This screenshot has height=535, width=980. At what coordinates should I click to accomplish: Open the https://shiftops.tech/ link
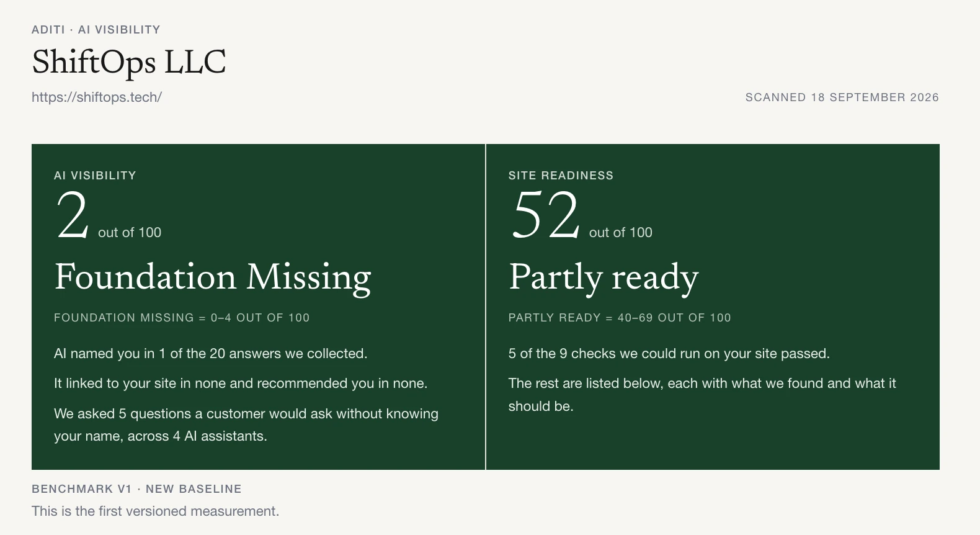click(x=97, y=97)
